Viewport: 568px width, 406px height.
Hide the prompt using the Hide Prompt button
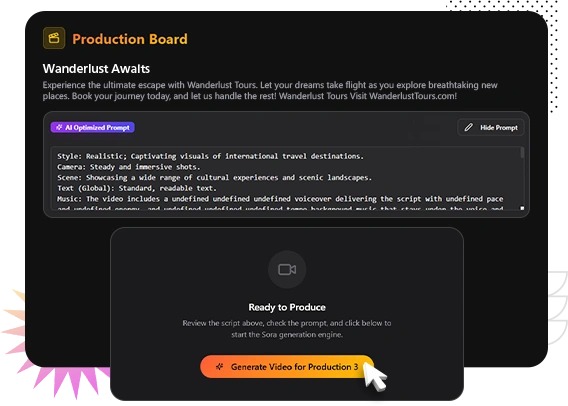click(490, 127)
